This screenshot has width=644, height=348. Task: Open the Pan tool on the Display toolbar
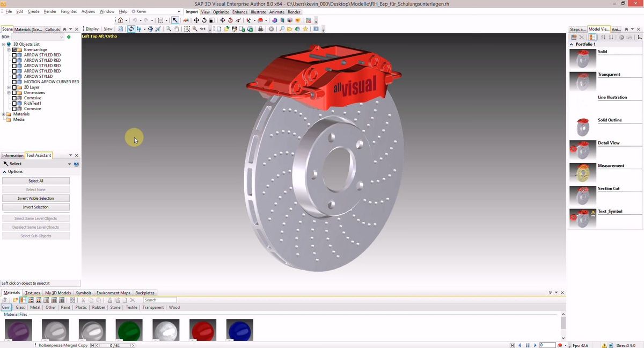coord(177,28)
